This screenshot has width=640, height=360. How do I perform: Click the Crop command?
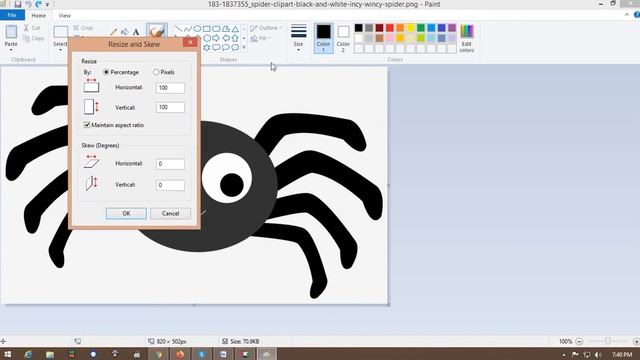84,28
